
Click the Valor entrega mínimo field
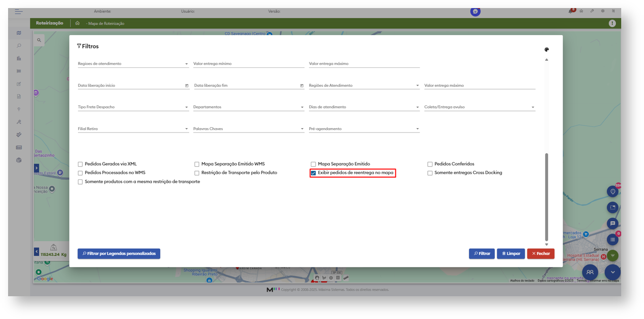pyautogui.click(x=249, y=64)
